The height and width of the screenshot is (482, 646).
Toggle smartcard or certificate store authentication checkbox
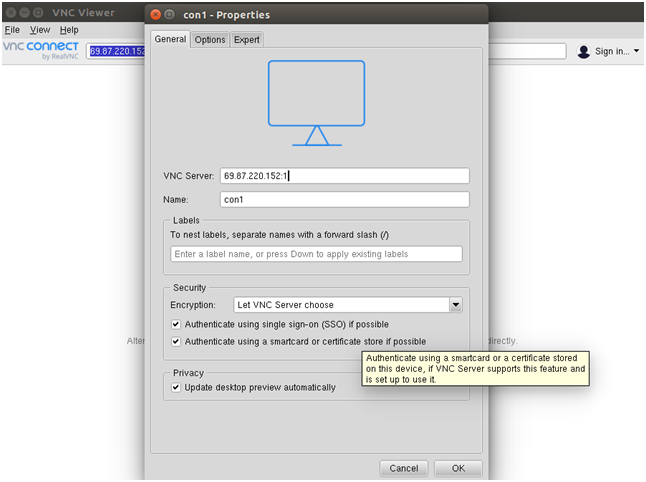(176, 342)
